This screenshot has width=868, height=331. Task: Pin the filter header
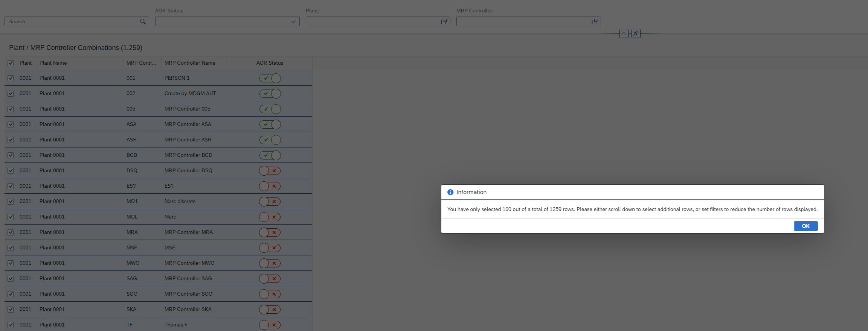point(636,33)
